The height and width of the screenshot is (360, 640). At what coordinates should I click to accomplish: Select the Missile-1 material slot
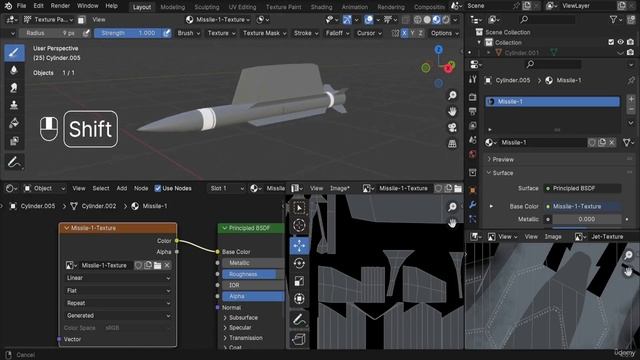553,101
